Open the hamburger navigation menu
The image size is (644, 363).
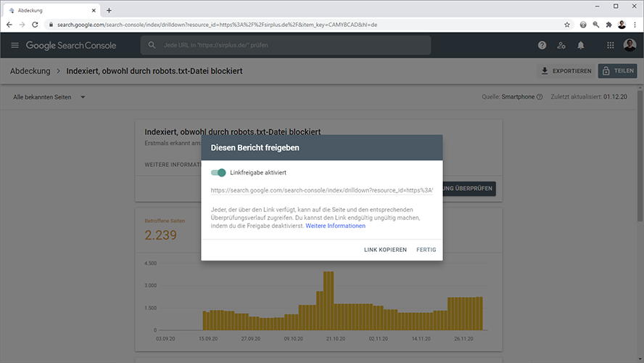tap(15, 45)
